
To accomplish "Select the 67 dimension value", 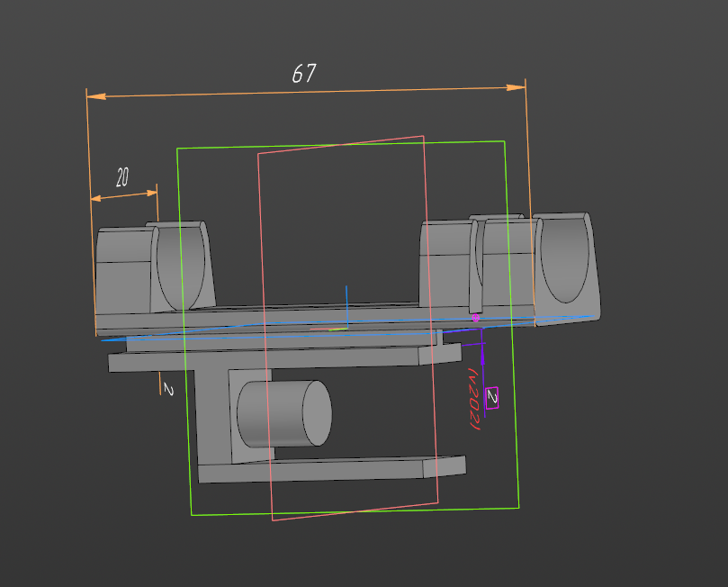I will tap(304, 74).
